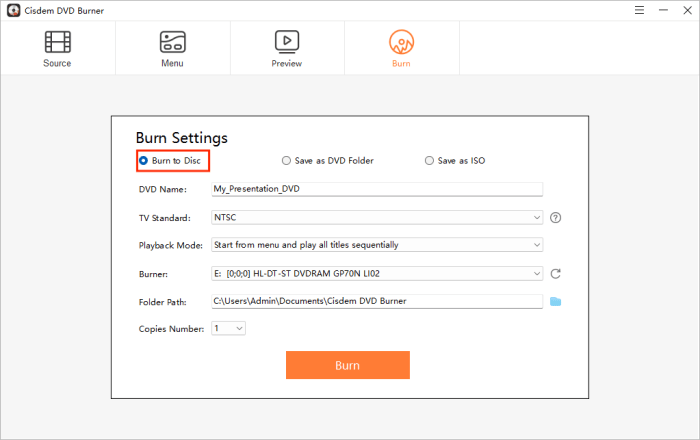Click the Folder Path text field
700x440 pixels.
[x=376, y=301]
